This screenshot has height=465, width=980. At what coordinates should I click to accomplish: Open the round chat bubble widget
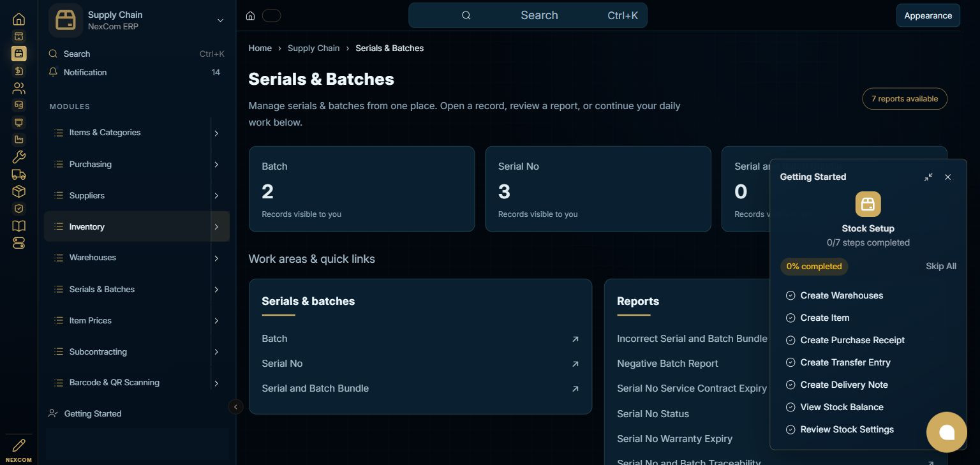947,432
